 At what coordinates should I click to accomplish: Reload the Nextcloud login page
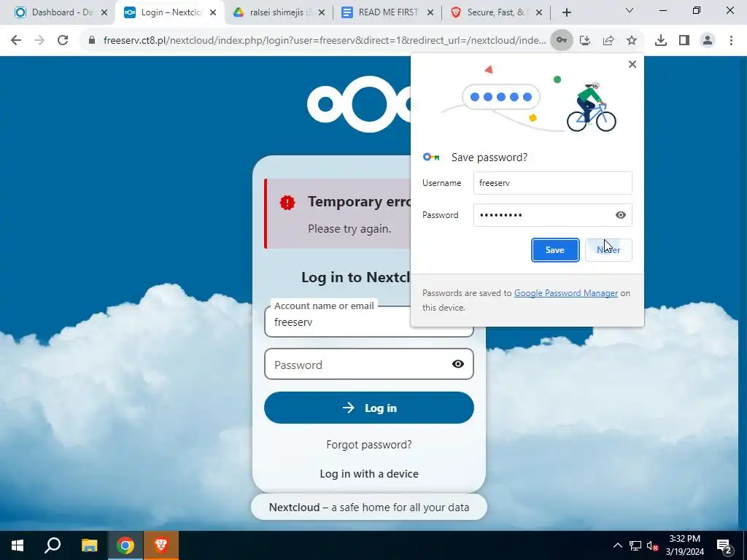[x=63, y=41]
